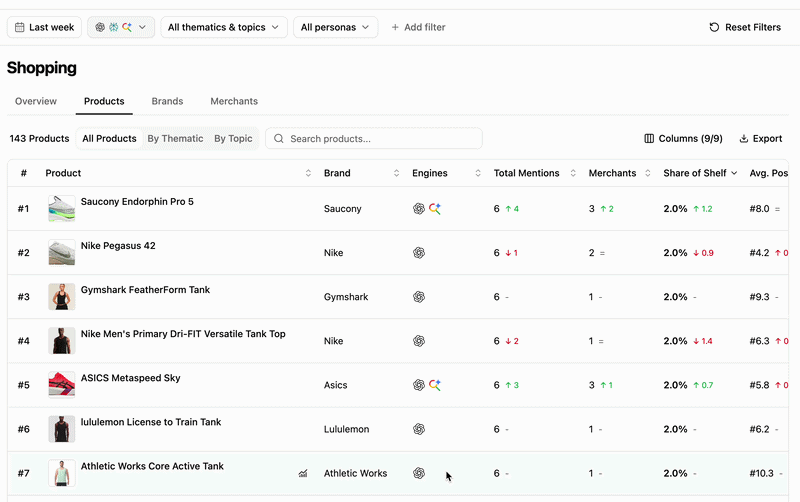This screenshot has width=800, height=502.
Task: Click the Gymshark brand cell
Action: tap(346, 297)
